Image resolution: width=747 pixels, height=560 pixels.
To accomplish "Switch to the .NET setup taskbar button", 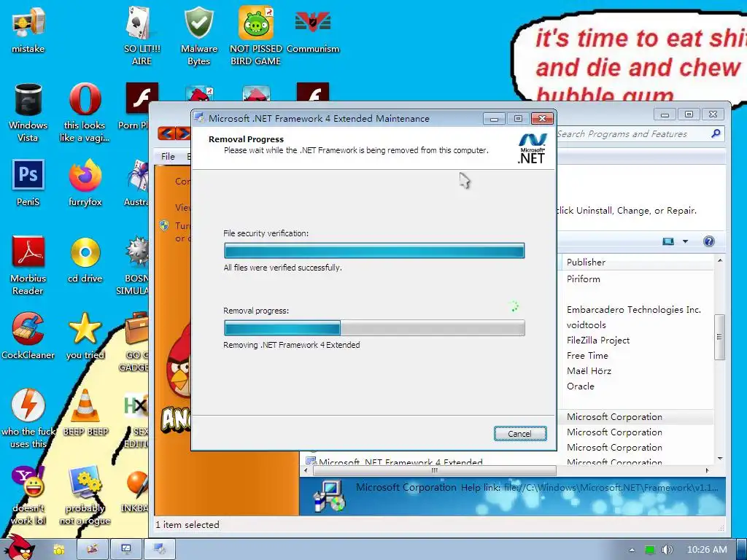I will pos(160,550).
